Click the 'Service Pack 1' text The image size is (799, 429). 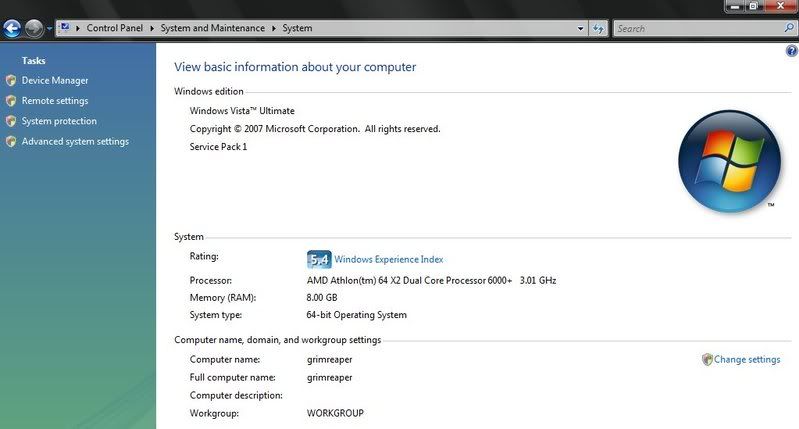[218, 147]
